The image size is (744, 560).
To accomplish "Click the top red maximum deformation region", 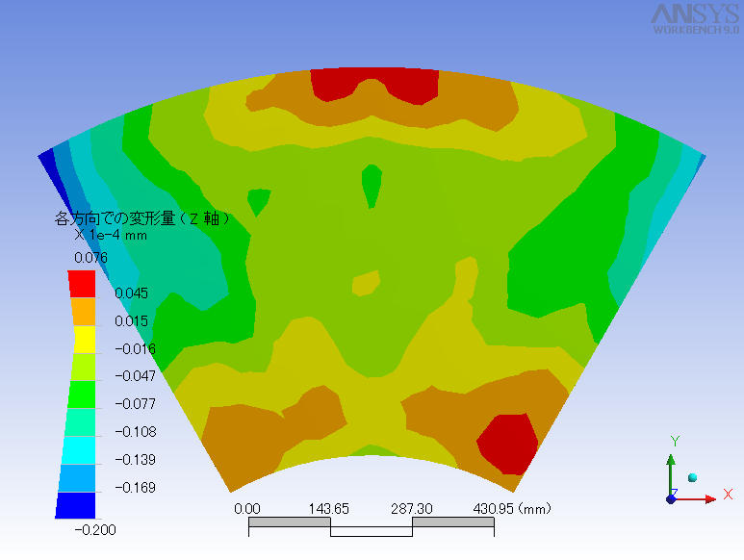I will pyautogui.click(x=374, y=85).
